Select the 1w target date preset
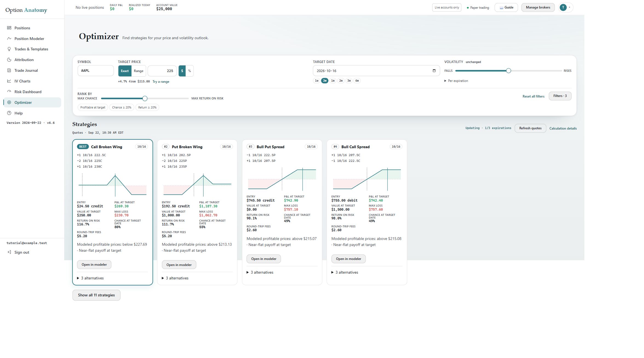This screenshot has height=358, width=644. coord(317,81)
